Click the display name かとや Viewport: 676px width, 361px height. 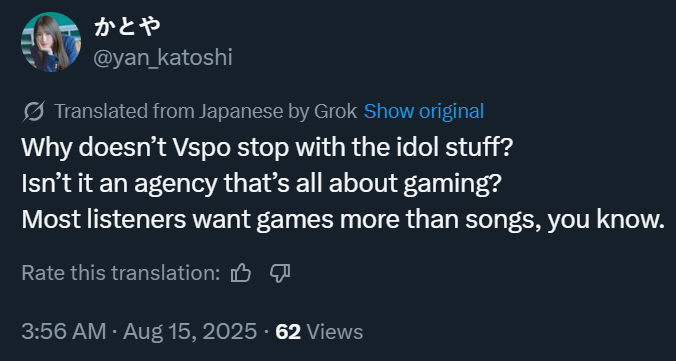coord(127,28)
